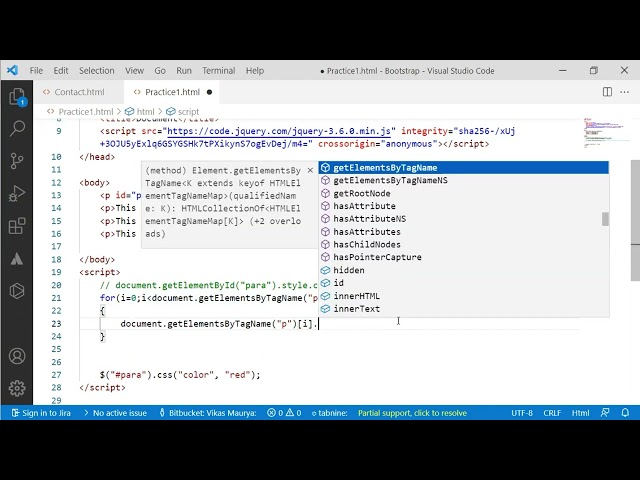Open notifications bell in status bar
Viewport: 640px width, 480px height.
[625, 413]
